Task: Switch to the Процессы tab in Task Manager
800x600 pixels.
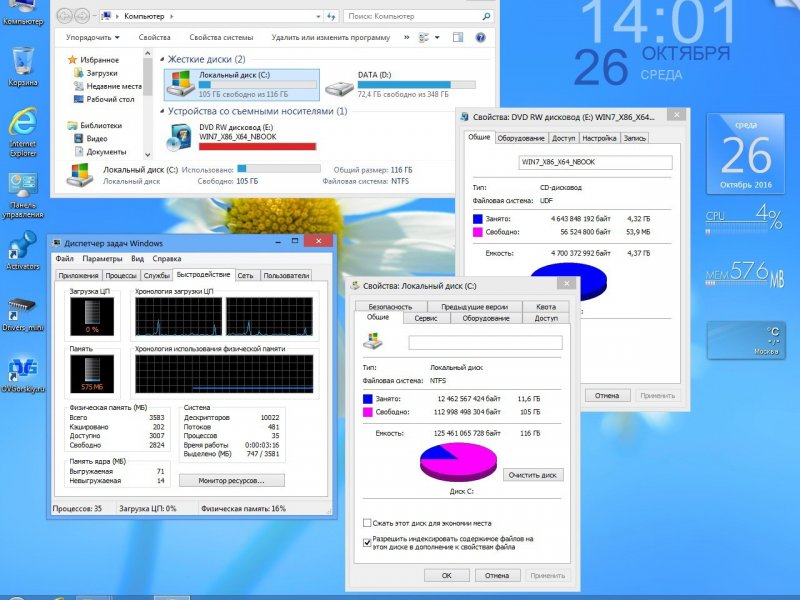Action: [121, 276]
